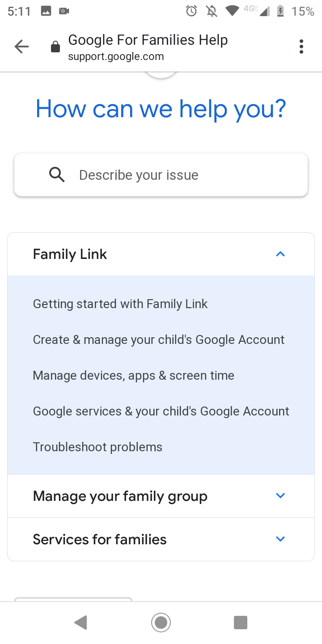
Task: Collapse the Family Link section
Action: coord(280,254)
